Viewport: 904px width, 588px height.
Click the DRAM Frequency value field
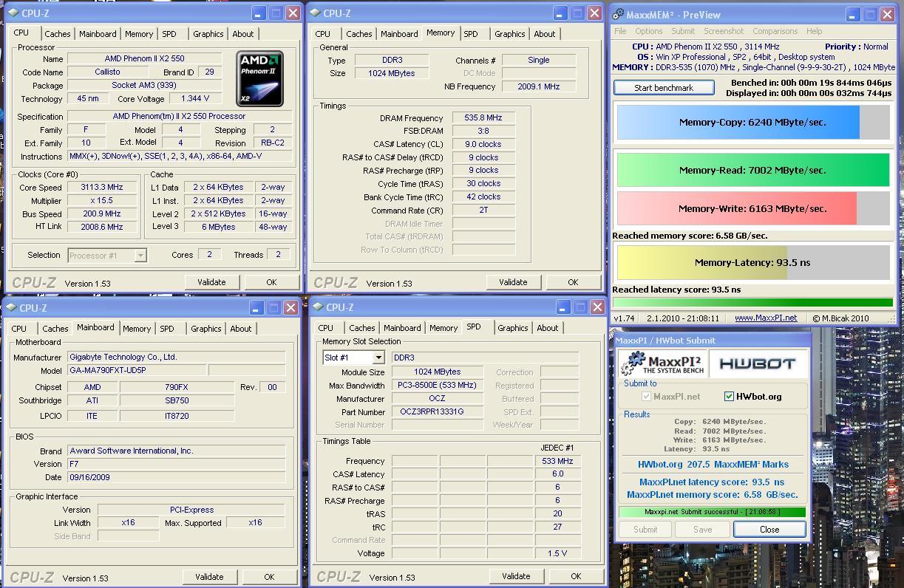(x=483, y=118)
